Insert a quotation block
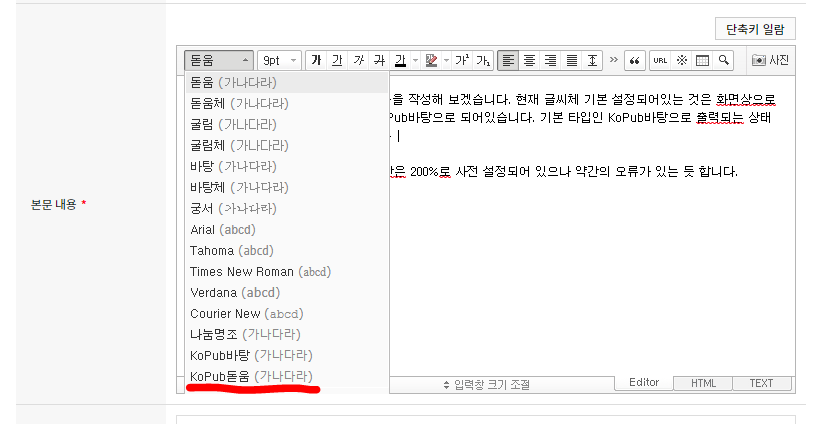The image size is (835, 424). tap(634, 60)
